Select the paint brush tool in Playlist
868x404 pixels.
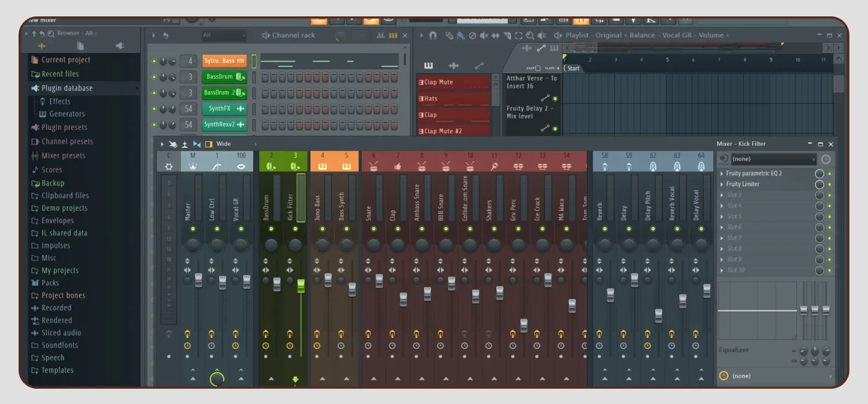[461, 35]
